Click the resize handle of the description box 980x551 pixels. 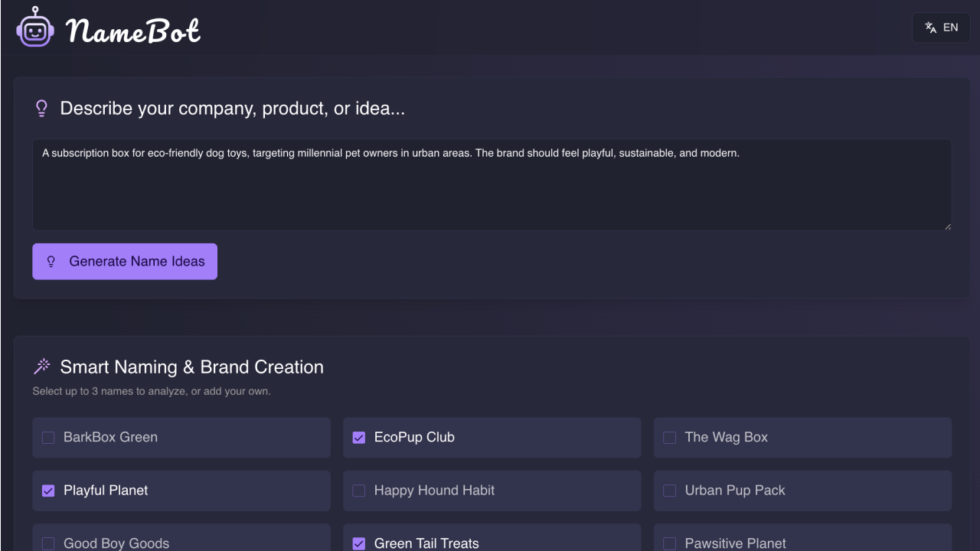point(947,226)
